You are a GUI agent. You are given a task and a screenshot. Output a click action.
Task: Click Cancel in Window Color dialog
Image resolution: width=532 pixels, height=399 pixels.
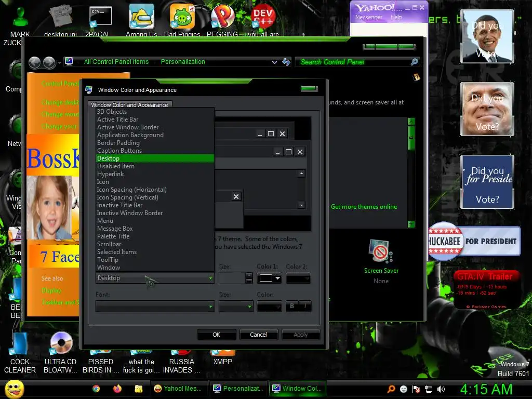[259, 335]
